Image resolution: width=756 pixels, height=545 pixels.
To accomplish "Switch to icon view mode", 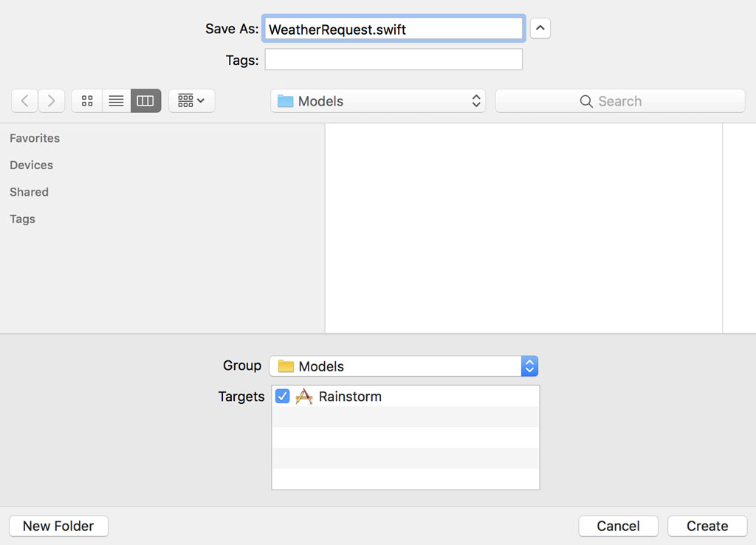I will [x=86, y=100].
